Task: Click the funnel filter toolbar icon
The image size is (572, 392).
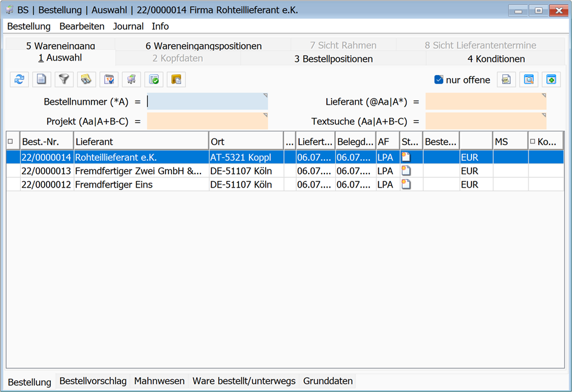Action: point(64,79)
